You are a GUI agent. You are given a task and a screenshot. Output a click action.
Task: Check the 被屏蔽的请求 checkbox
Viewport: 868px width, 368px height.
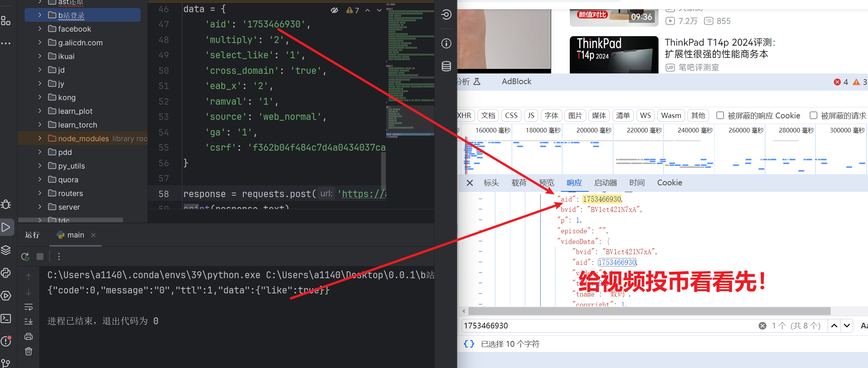click(813, 116)
